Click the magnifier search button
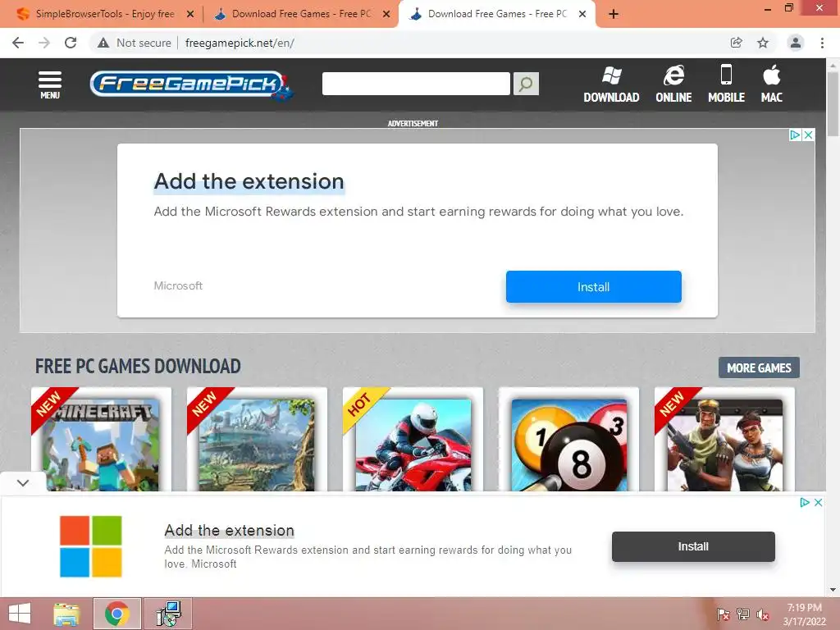840x630 pixels. tap(526, 84)
